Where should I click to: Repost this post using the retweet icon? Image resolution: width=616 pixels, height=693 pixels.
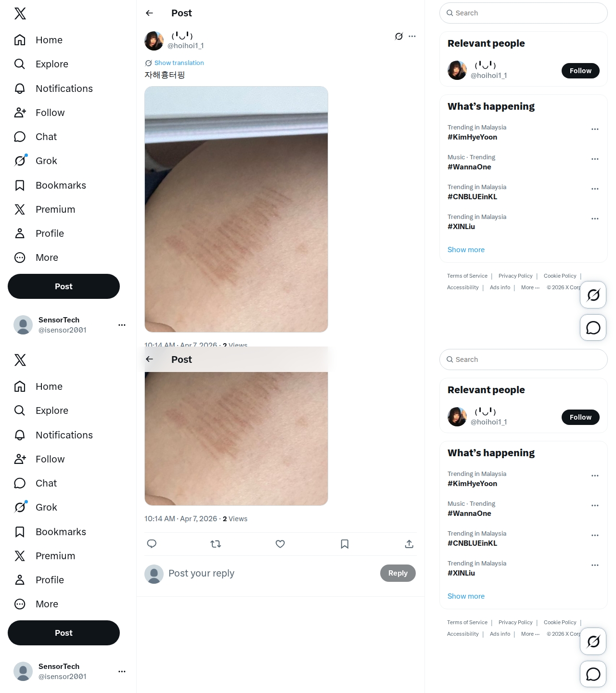coord(216,544)
